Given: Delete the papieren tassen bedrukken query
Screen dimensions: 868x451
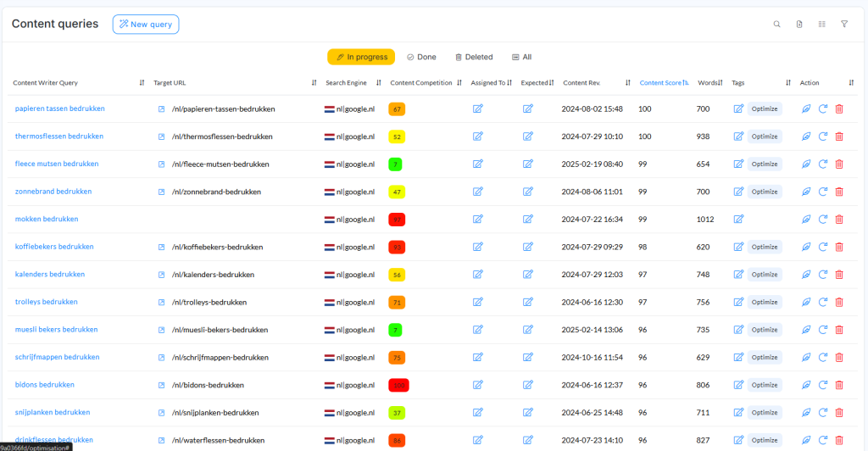Looking at the screenshot, I should [839, 109].
